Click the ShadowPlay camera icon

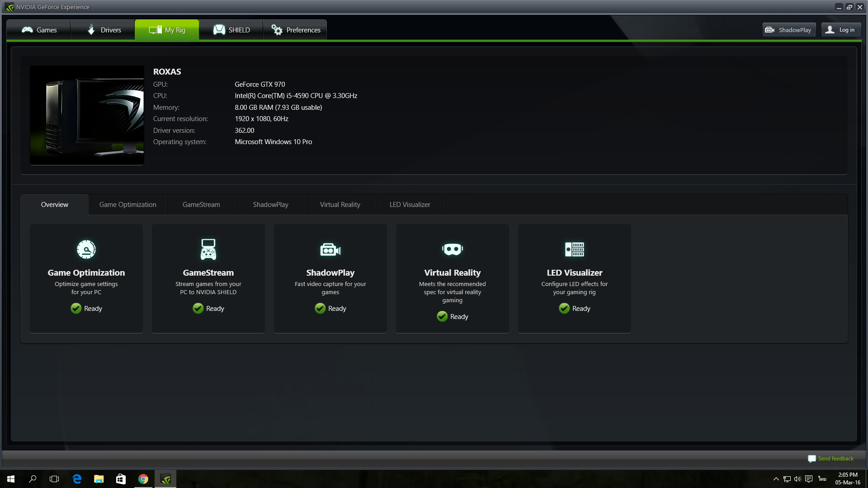pyautogui.click(x=330, y=249)
